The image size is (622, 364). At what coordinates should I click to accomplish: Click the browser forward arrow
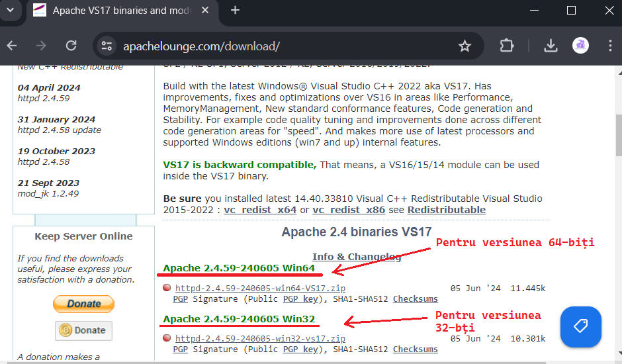[41, 46]
